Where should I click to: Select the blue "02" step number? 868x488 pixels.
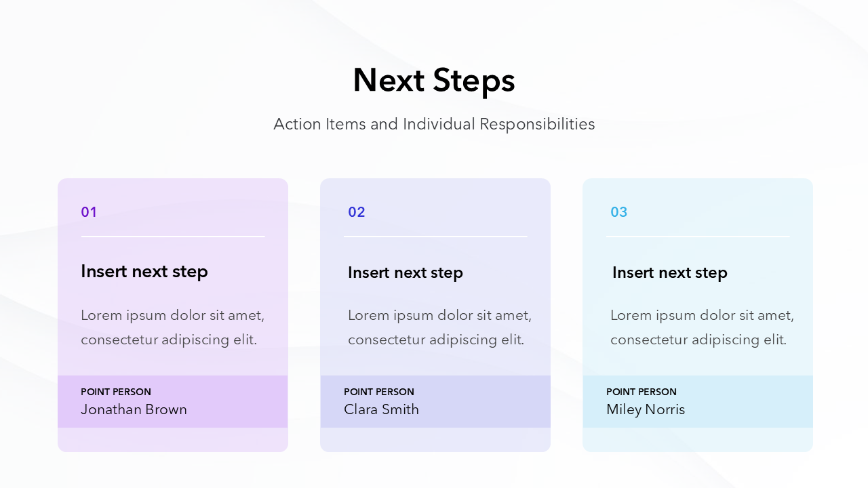pyautogui.click(x=357, y=212)
